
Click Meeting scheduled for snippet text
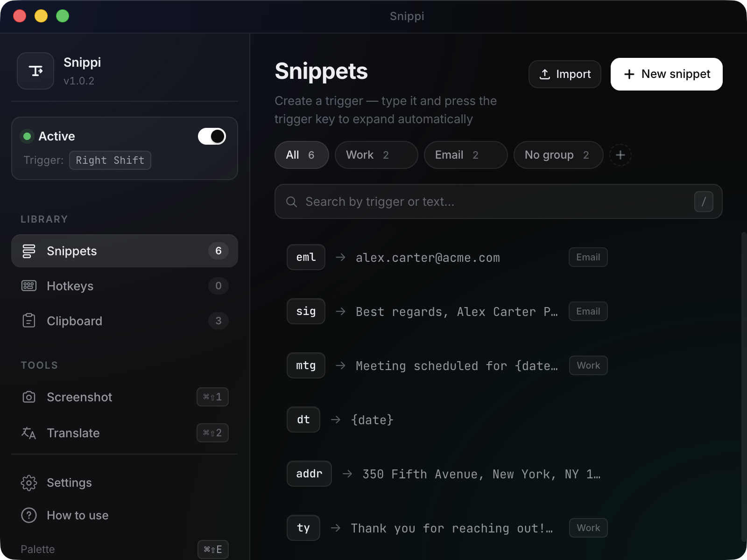(x=457, y=366)
